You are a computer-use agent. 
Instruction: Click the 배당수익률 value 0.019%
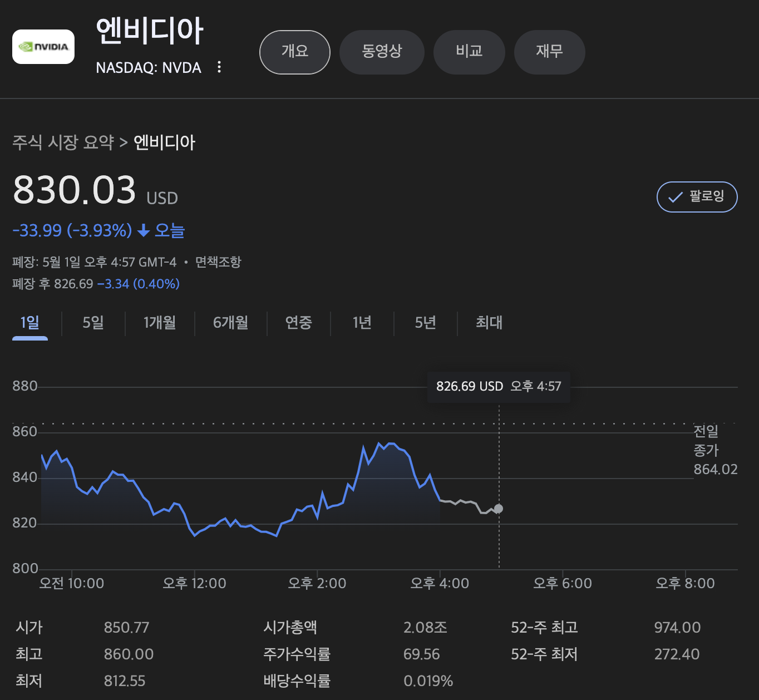pyautogui.click(x=428, y=681)
